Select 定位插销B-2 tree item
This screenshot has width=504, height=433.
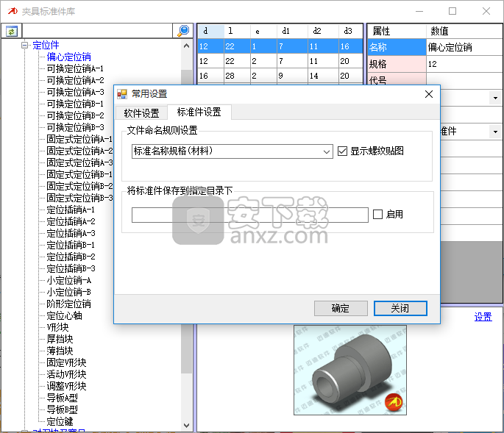click(x=71, y=257)
